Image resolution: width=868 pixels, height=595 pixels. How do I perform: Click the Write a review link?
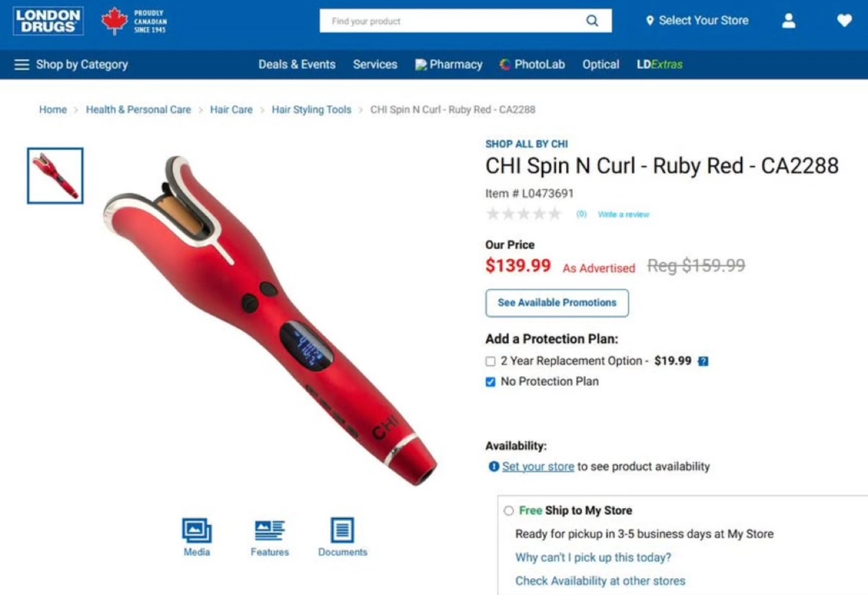point(623,214)
